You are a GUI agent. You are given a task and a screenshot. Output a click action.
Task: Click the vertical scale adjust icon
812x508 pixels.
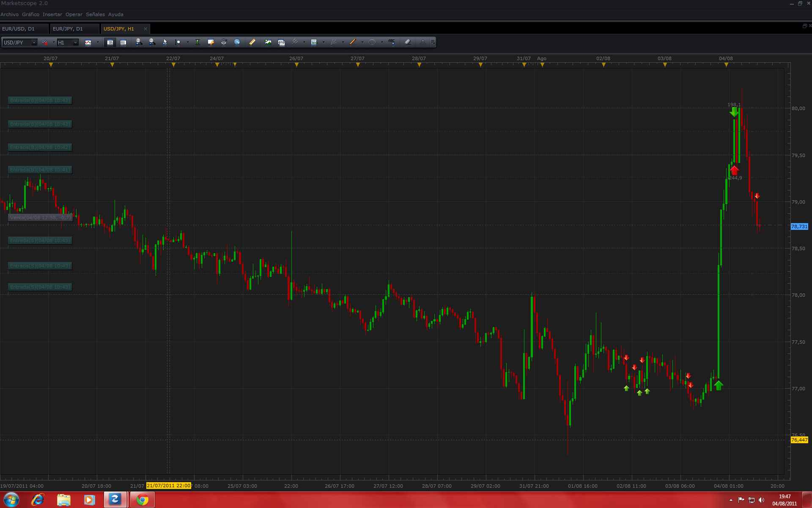pyautogui.click(x=198, y=42)
